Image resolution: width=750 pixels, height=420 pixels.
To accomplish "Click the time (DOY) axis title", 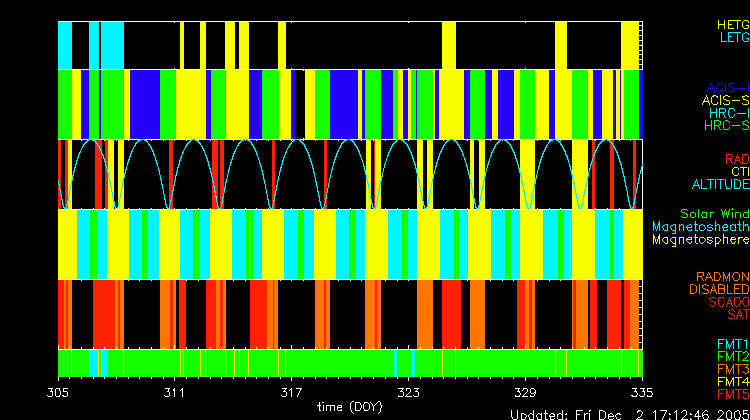I will click(349, 406).
